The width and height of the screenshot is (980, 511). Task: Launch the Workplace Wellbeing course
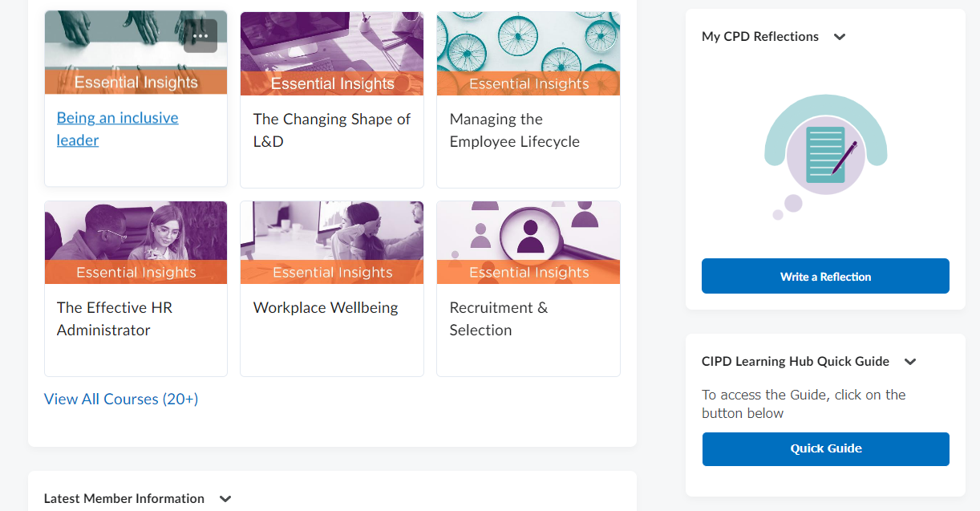tap(326, 308)
